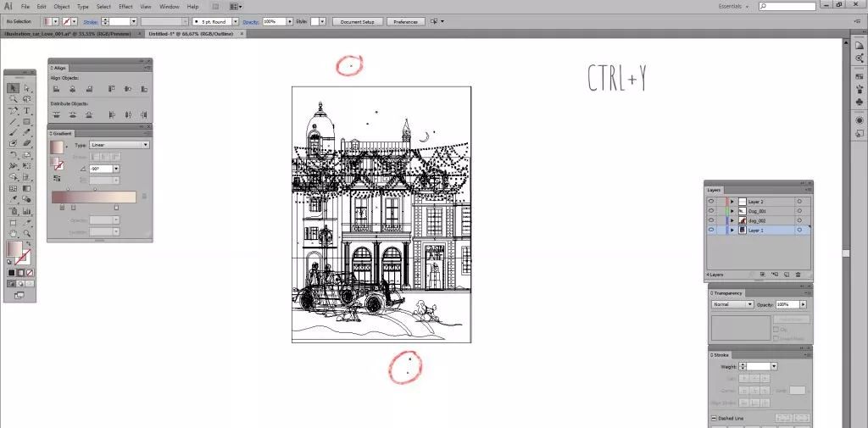
Task: Click the gradient color slider bar
Action: pos(93,197)
